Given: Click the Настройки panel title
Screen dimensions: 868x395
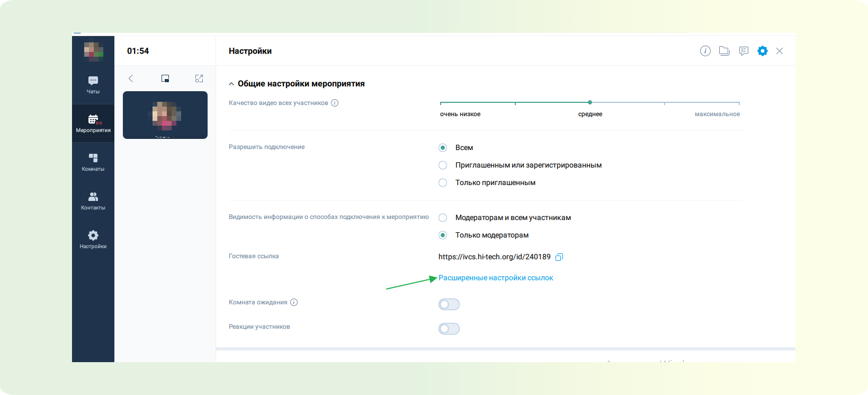Looking at the screenshot, I should [250, 51].
